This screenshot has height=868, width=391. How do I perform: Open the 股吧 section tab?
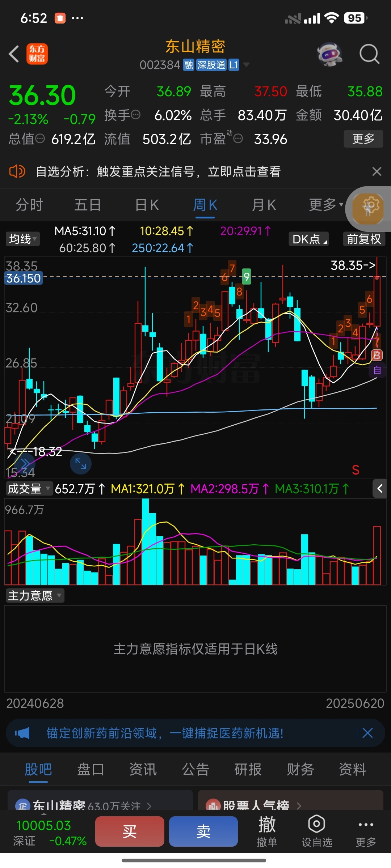click(38, 769)
